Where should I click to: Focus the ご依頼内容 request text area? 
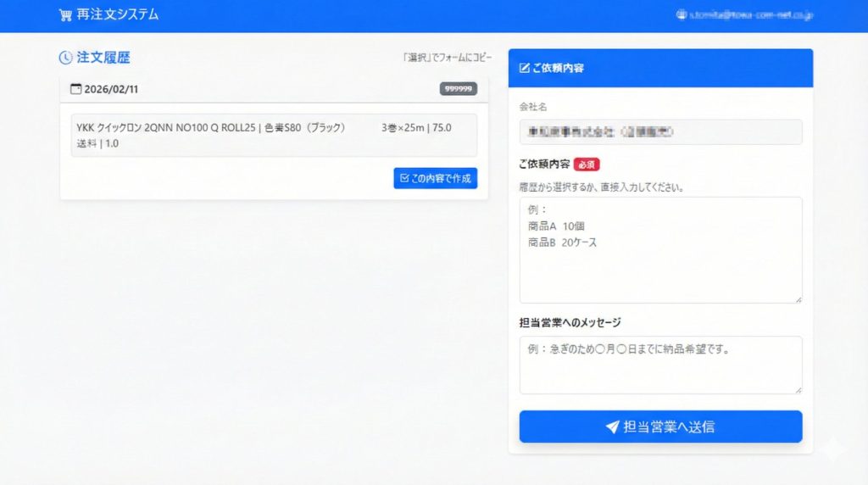pyautogui.click(x=660, y=250)
